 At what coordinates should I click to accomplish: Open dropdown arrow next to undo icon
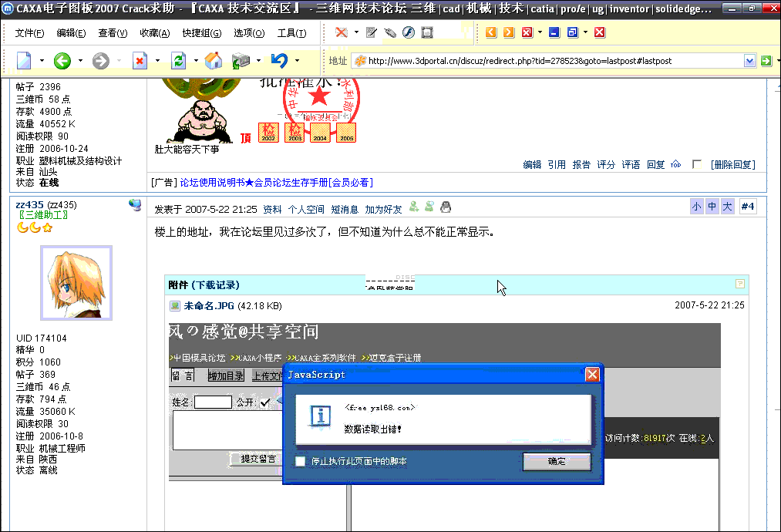[297, 61]
